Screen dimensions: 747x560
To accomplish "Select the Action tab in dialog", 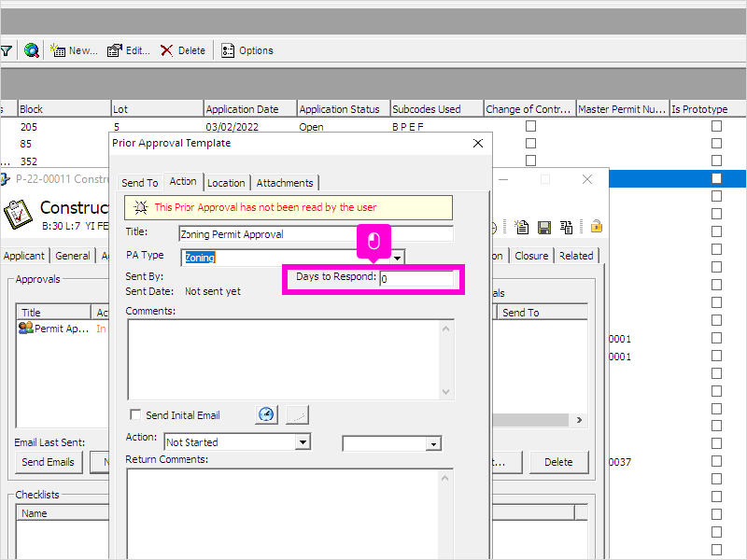I will point(183,181).
